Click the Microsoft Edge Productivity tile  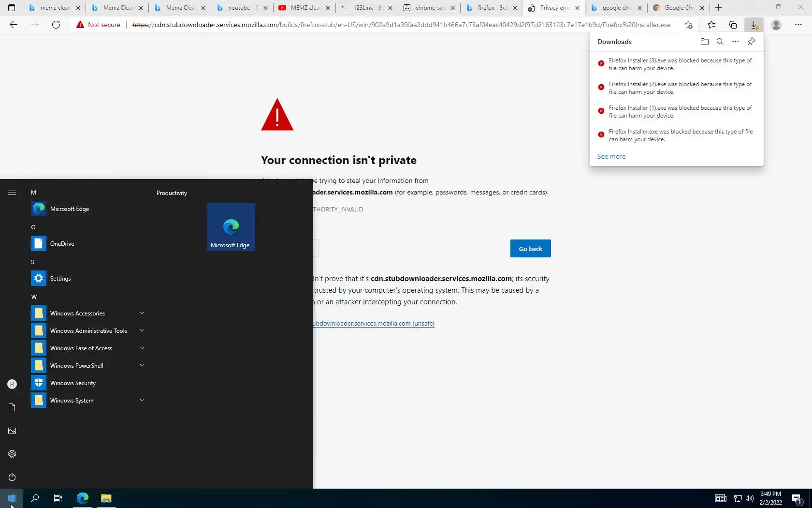[231, 227]
